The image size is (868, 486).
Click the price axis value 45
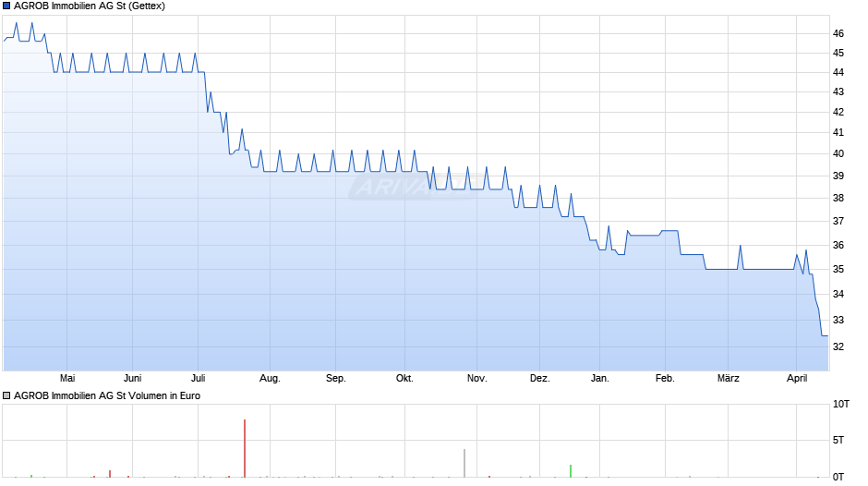(x=838, y=53)
